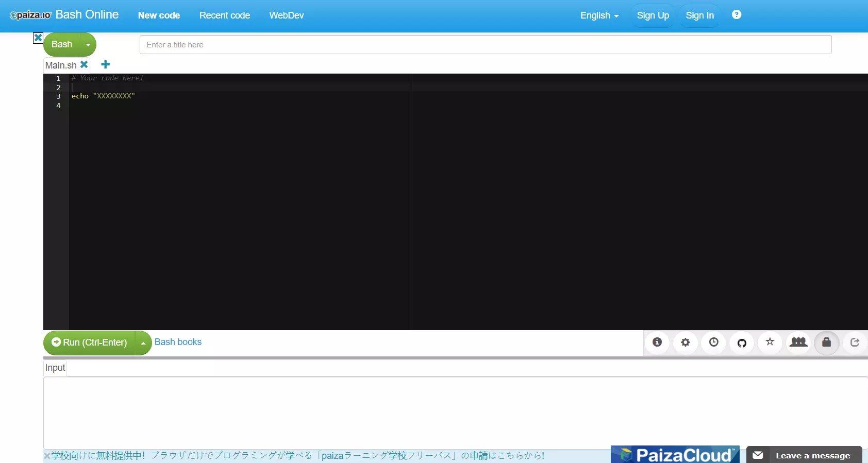Open the New code menu item
The height and width of the screenshot is (463, 868).
pos(159,15)
